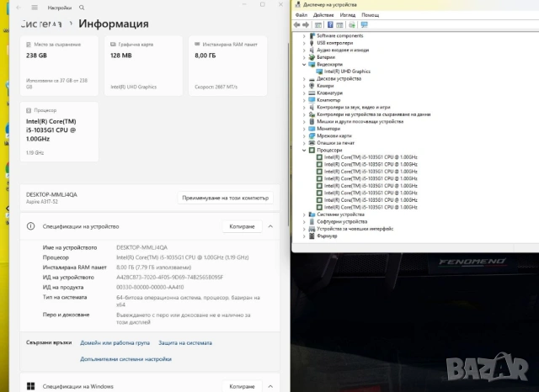Click Device Manager forward arrow toolbar icon
The height and width of the screenshot is (392, 539).
pyautogui.click(x=305, y=24)
